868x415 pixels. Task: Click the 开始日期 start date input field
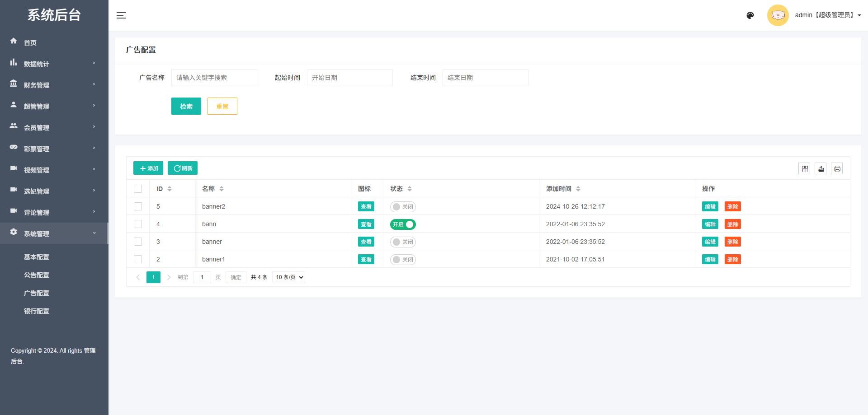pyautogui.click(x=349, y=77)
